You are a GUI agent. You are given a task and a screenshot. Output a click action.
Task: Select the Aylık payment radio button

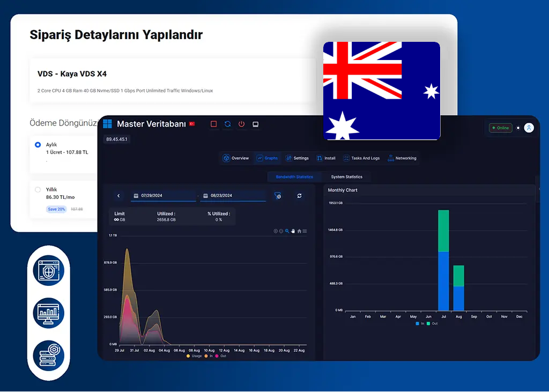pyautogui.click(x=38, y=144)
